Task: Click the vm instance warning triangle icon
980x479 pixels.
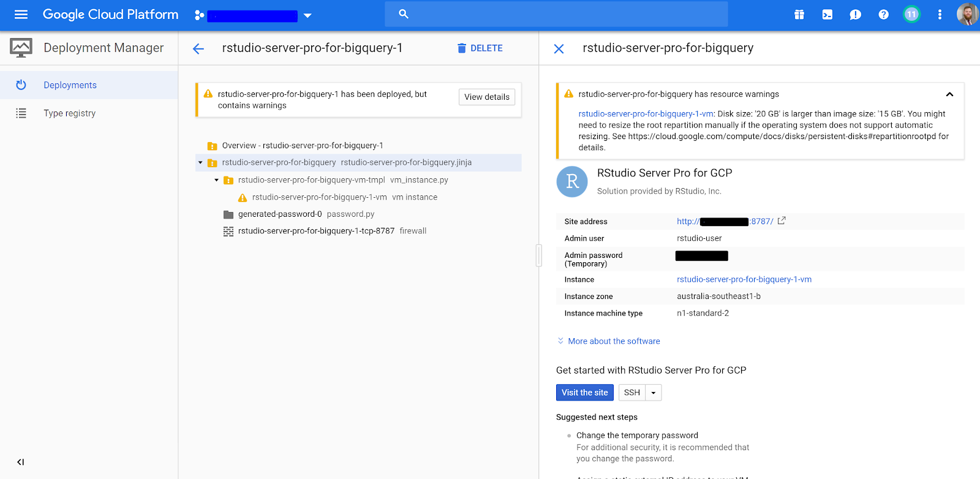Action: click(x=243, y=197)
